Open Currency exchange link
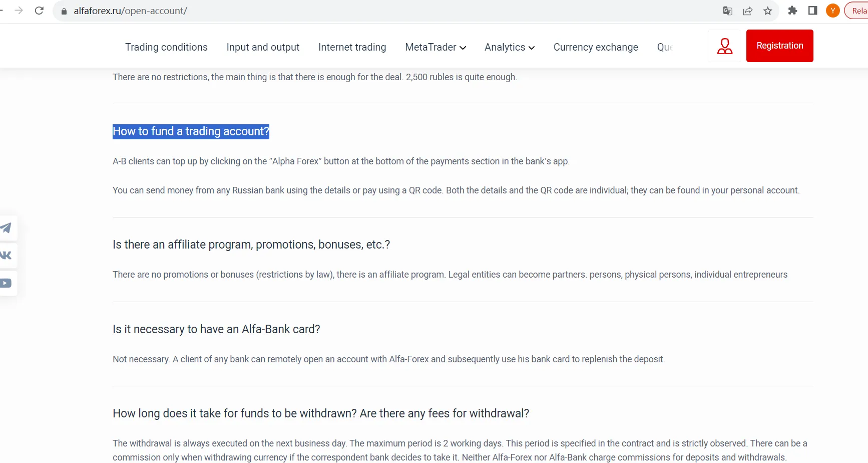Screen dimensions: 868x463 pos(596,47)
